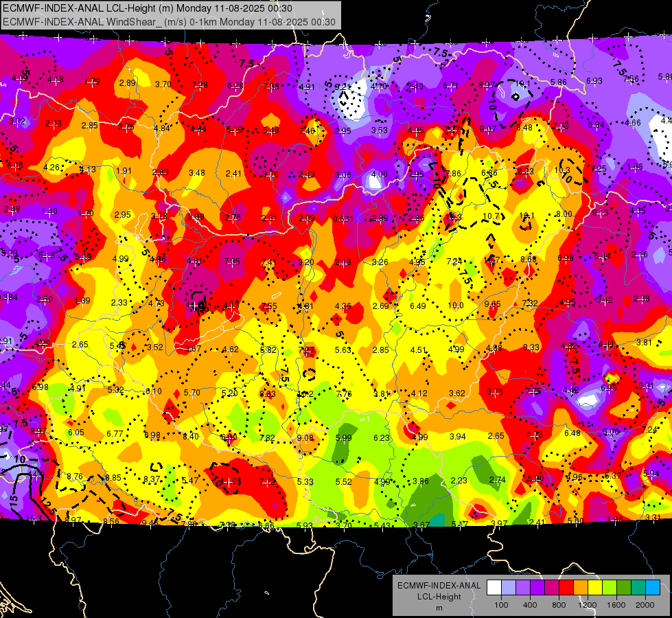672x618 pixels.
Task: Click the WindShear 0-1km title line
Action: [170, 22]
